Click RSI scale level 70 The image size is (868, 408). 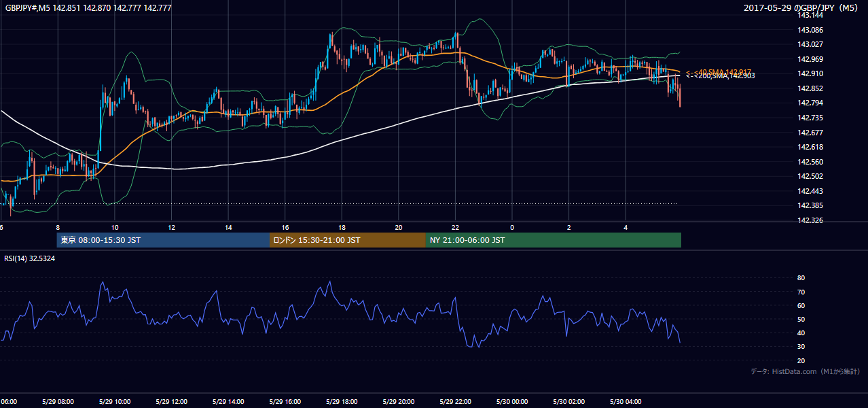(x=801, y=292)
